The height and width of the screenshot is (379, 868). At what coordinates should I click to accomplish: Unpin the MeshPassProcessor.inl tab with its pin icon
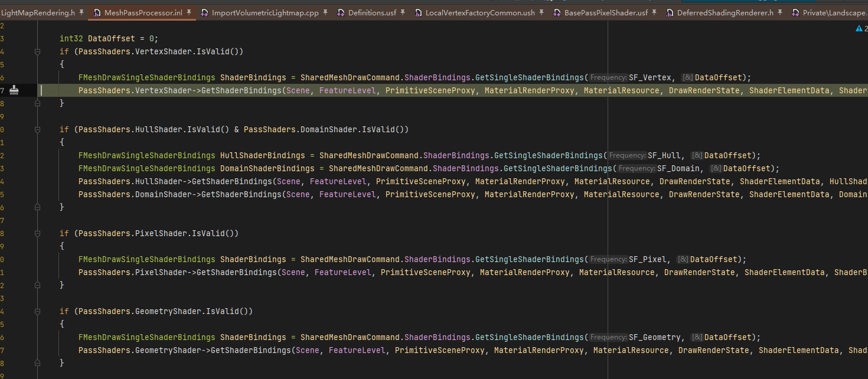pos(188,12)
